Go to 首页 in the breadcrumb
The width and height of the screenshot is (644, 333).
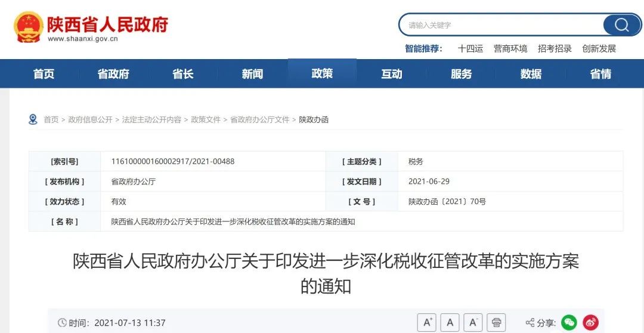coord(51,119)
